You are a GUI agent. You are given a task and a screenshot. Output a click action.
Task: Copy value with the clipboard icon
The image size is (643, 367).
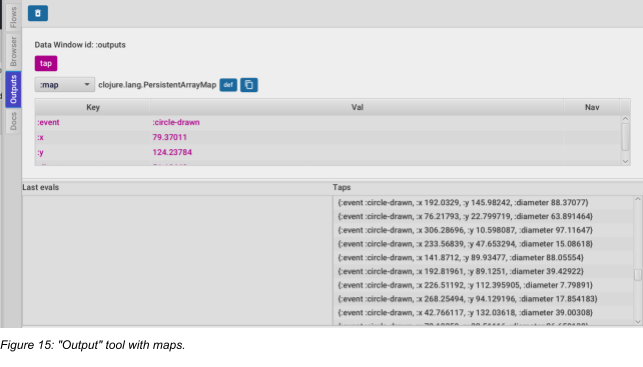point(249,85)
